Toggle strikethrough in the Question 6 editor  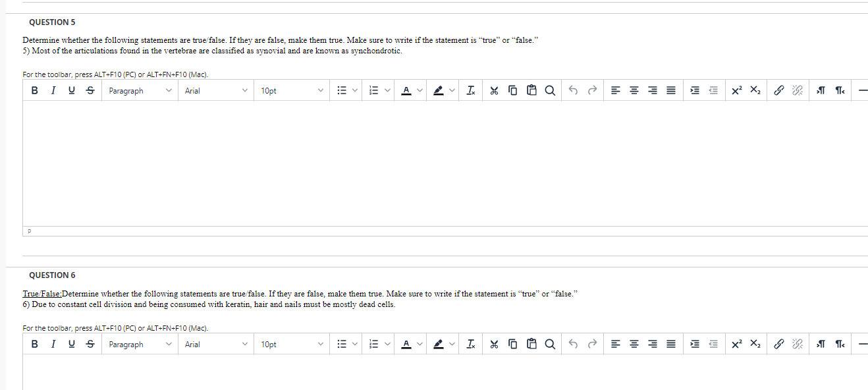pos(90,344)
